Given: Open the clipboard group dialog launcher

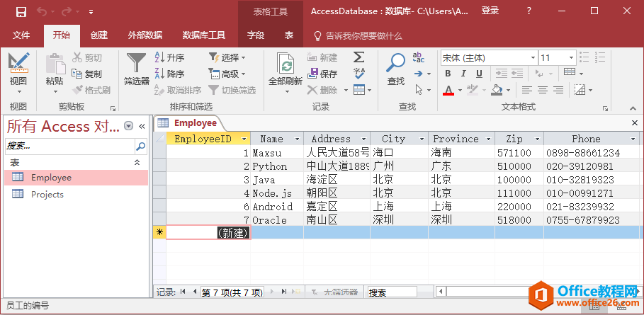Looking at the screenshot, I should click(113, 108).
